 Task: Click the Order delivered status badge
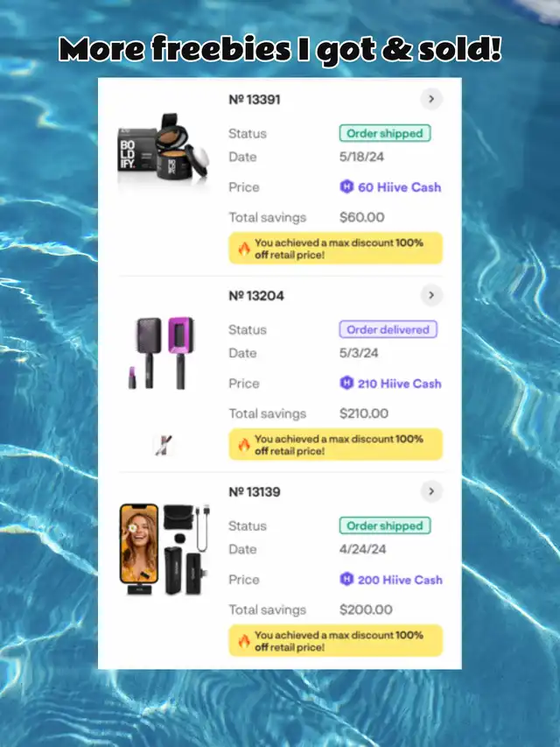click(388, 329)
